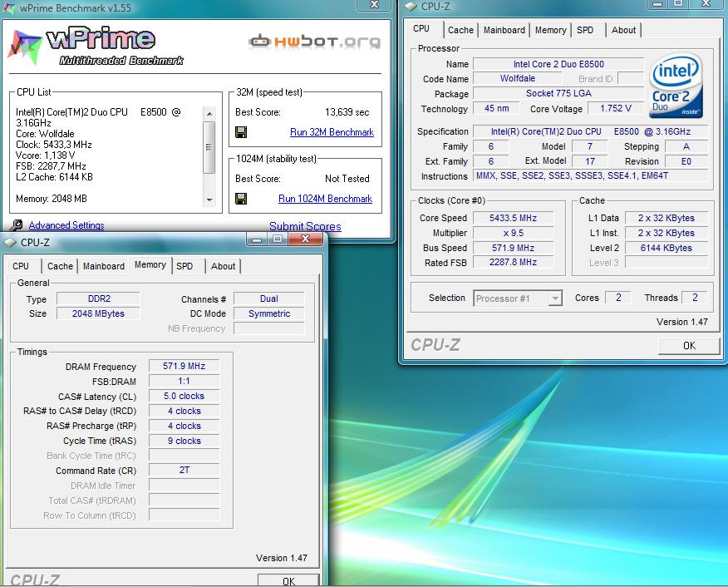Screen dimensions: 728x587
Task: Click the Bus Speed value 571.9 MHz
Action: (513, 248)
